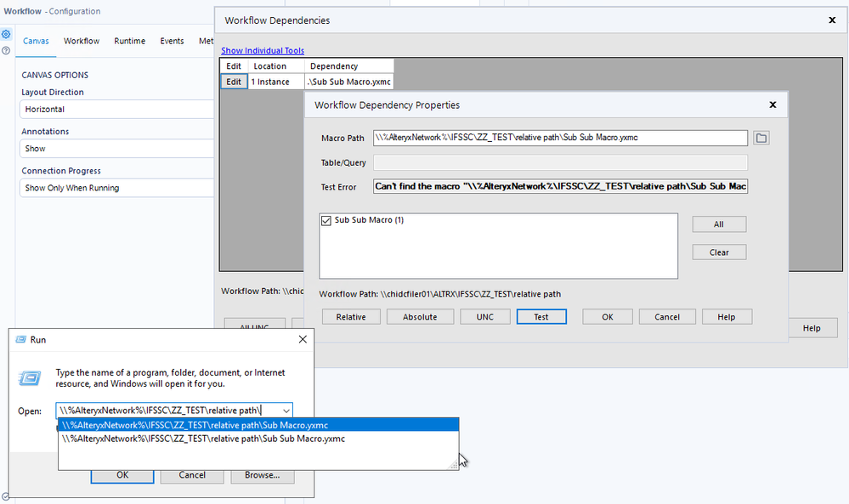Open the question mark help icon on sidebar
The image size is (849, 504).
click(7, 49)
